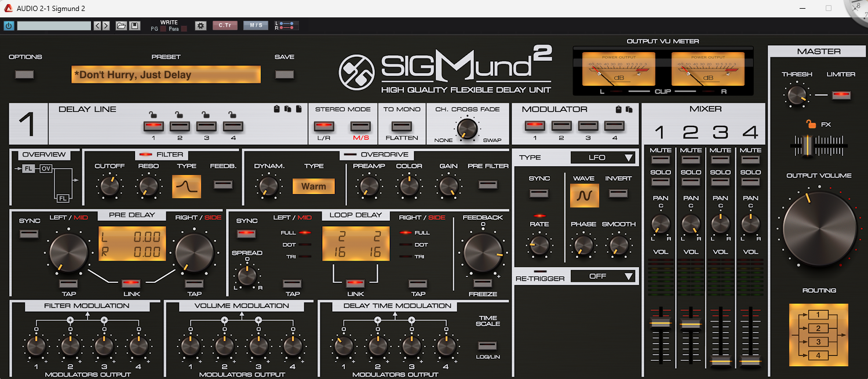
Task: Open preset file with folder icon
Action: point(121,25)
